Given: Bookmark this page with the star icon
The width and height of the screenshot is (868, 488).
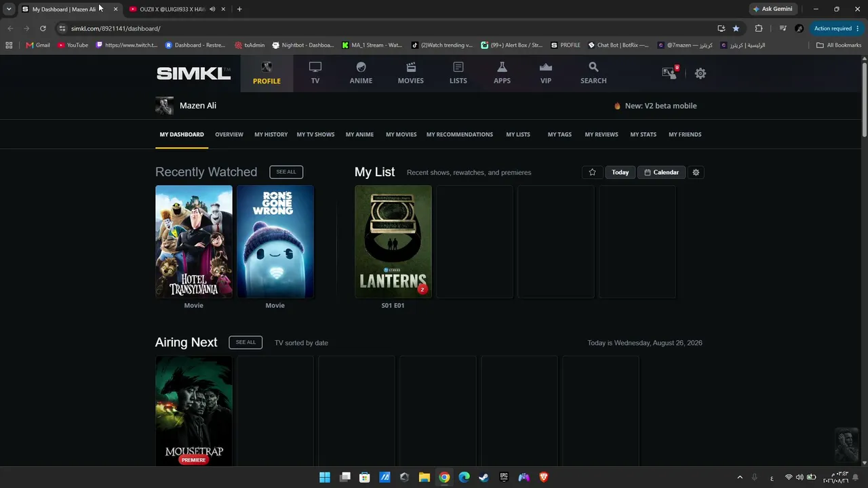Looking at the screenshot, I should 736,28.
